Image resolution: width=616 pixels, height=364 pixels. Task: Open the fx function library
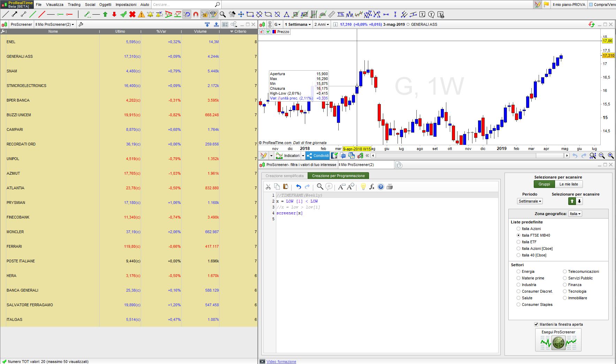372,187
